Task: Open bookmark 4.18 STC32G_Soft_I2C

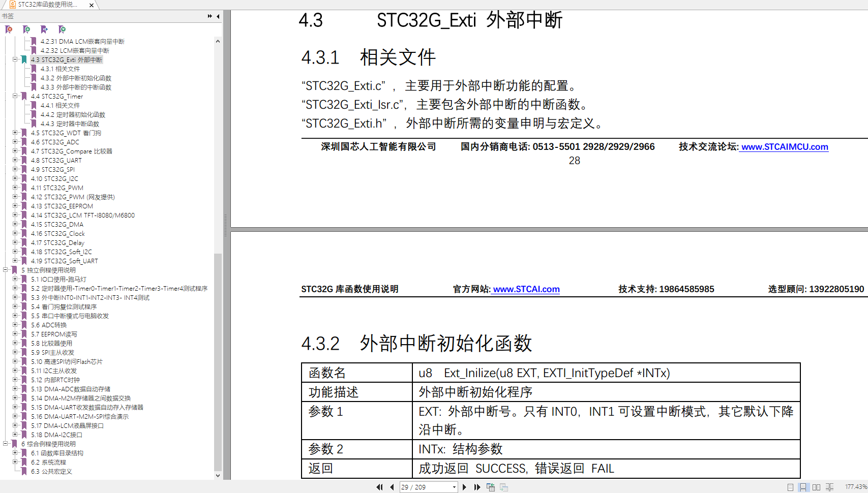Action: 61,252
